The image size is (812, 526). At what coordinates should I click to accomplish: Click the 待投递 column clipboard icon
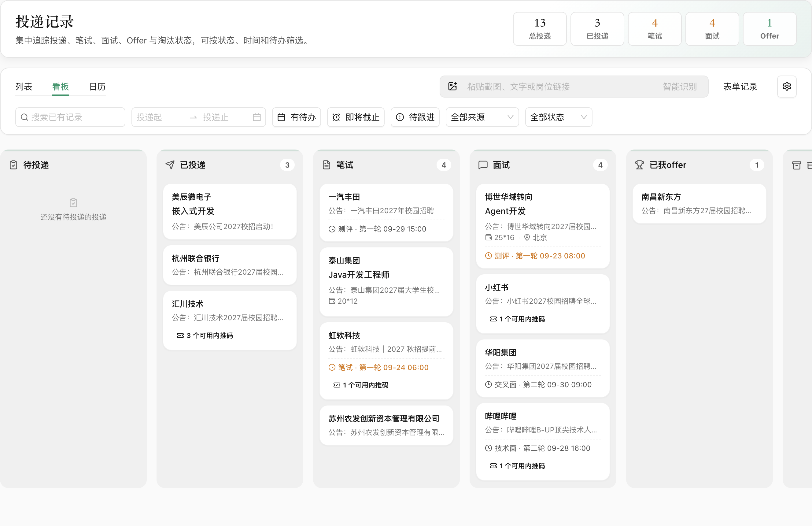13,165
